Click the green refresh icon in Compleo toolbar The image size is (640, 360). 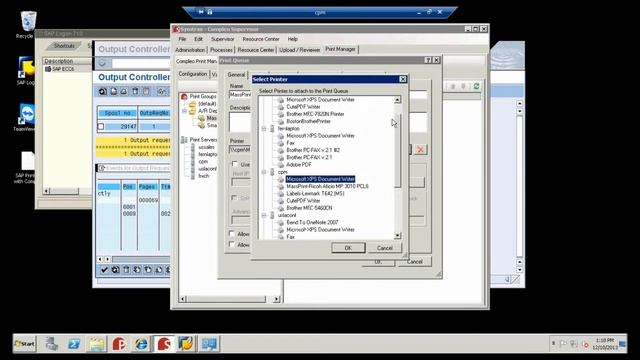(476, 86)
